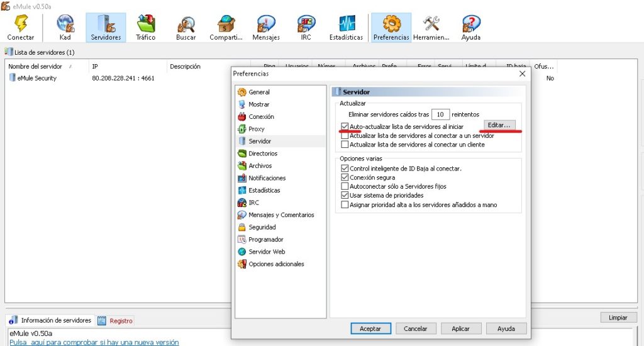The height and width of the screenshot is (346, 644).
Task: Toggle Usar sistema de prioridades checkbox
Action: (x=345, y=196)
